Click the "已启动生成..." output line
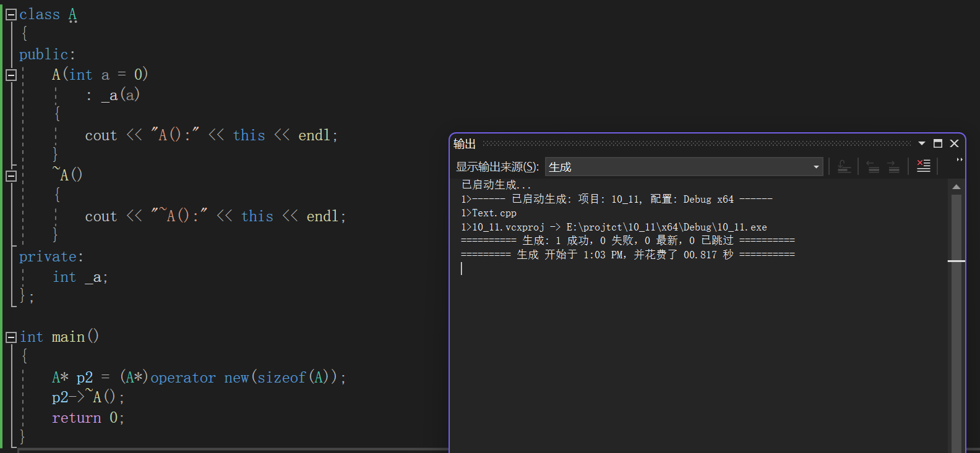 (496, 185)
